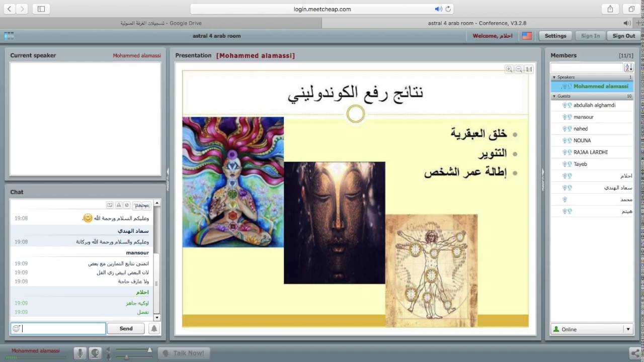This screenshot has width=644, height=362.
Task: Show all Safari tabs
Action: tap(631, 9)
